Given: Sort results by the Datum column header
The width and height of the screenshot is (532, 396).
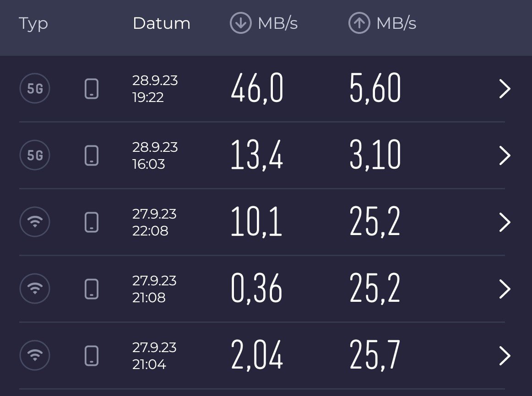Looking at the screenshot, I should 161,23.
